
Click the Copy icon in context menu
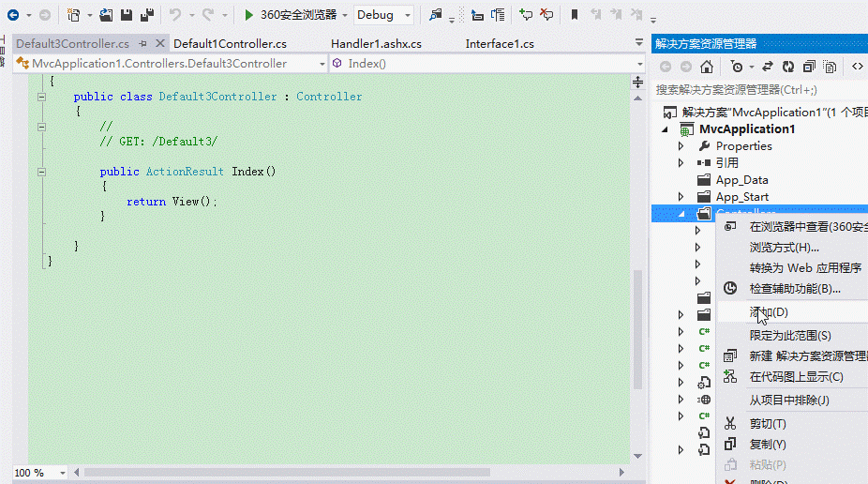coord(730,444)
